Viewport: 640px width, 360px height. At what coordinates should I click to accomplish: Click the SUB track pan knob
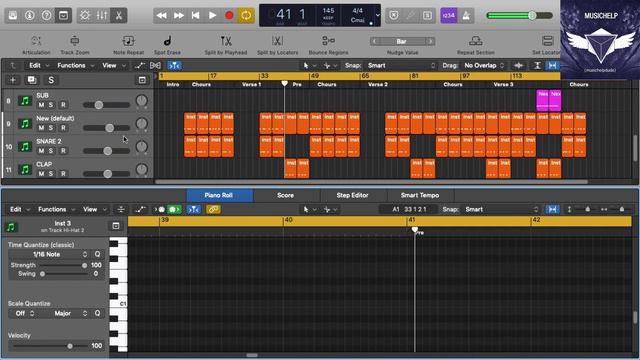141,100
